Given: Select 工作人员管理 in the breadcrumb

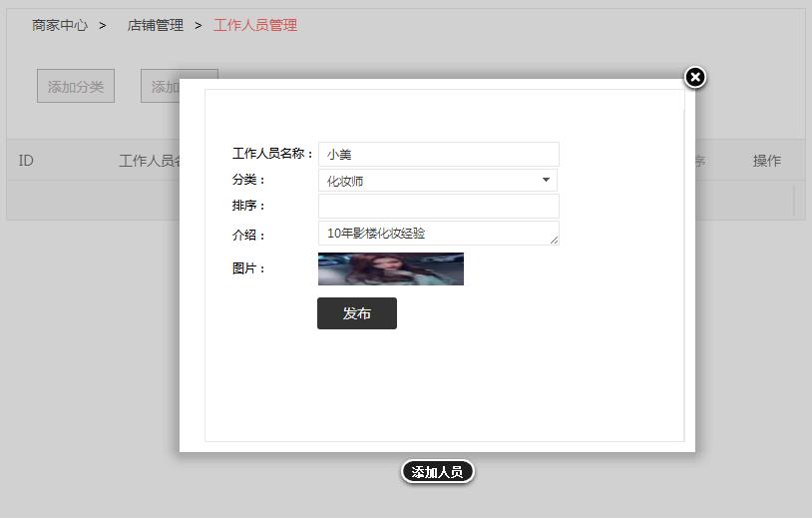Looking at the screenshot, I should (x=255, y=25).
